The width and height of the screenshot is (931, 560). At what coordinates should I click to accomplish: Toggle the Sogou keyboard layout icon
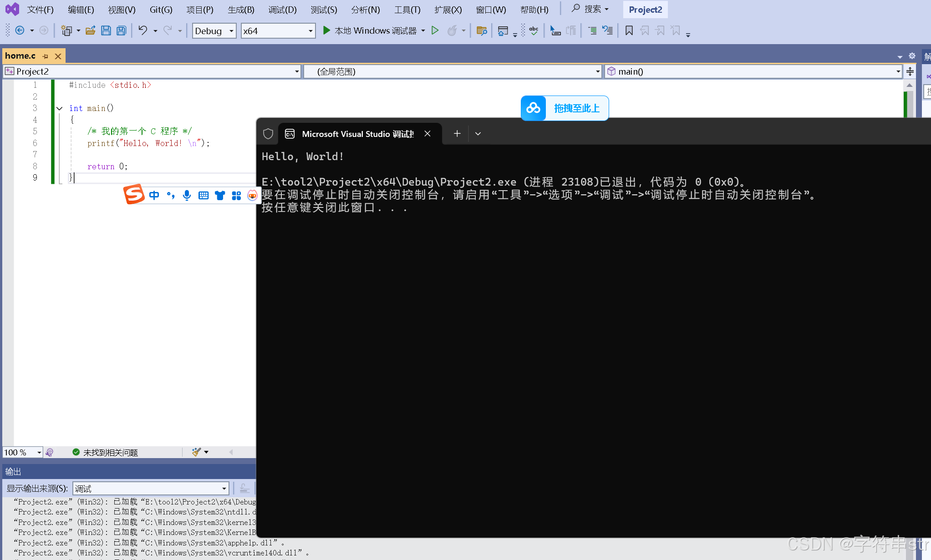click(x=203, y=195)
